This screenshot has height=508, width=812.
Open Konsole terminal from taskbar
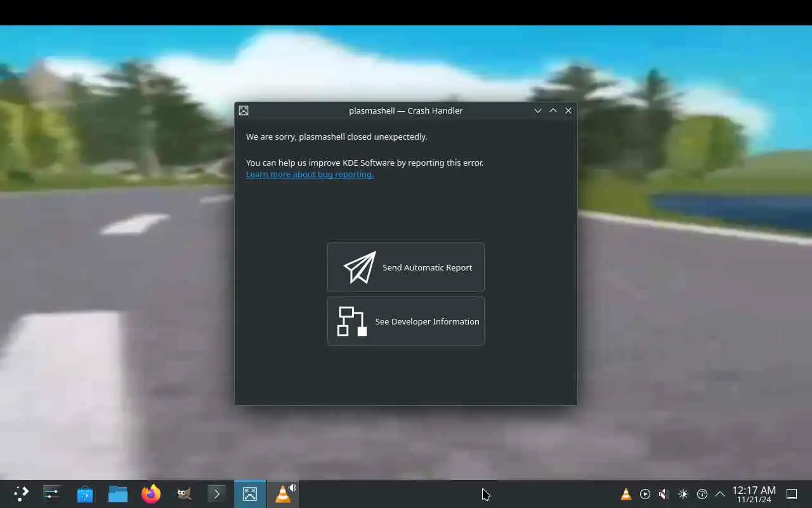pos(217,494)
